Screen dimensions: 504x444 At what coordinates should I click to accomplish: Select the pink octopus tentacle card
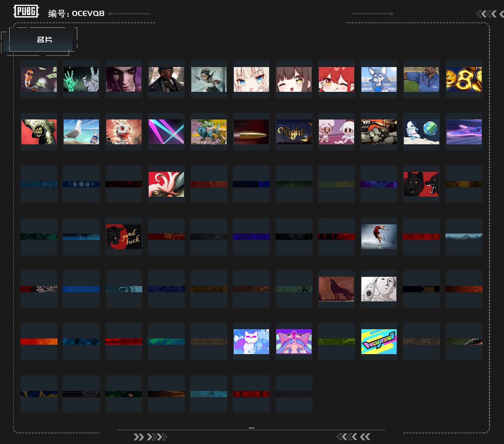166,184
